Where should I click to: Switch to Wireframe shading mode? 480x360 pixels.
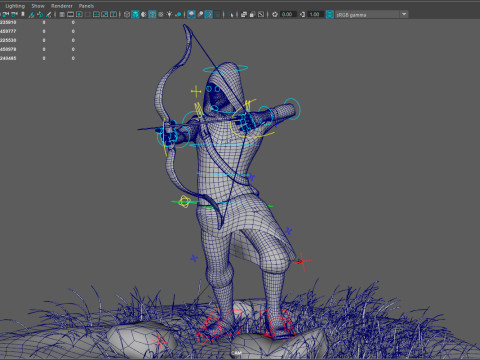[x=127, y=14]
